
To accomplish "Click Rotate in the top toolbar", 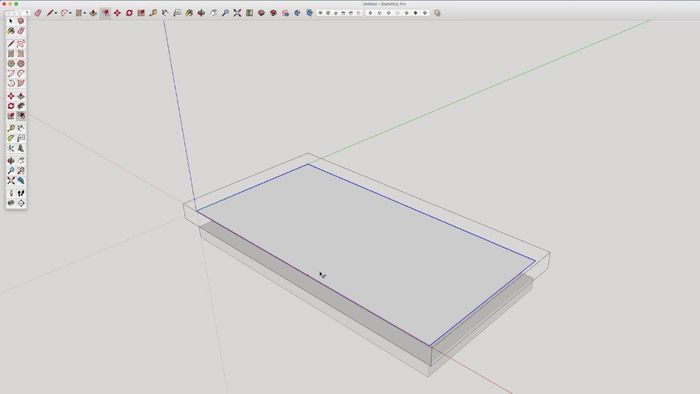I will point(129,13).
